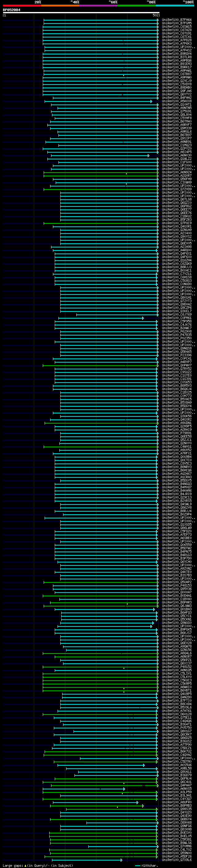Screen dimensions: 197x868
Task: Select the UniRef100_C5XDY8 hit
Action: [x=176, y=84]
